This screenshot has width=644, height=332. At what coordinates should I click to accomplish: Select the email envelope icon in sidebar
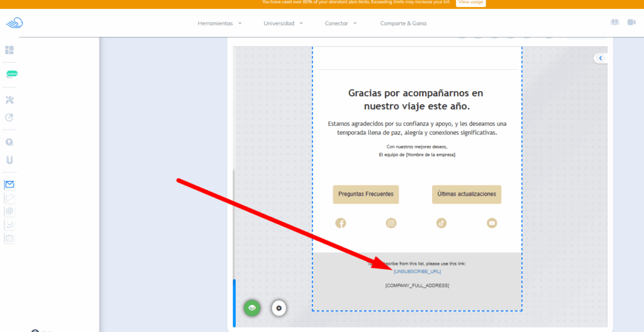[9, 185]
